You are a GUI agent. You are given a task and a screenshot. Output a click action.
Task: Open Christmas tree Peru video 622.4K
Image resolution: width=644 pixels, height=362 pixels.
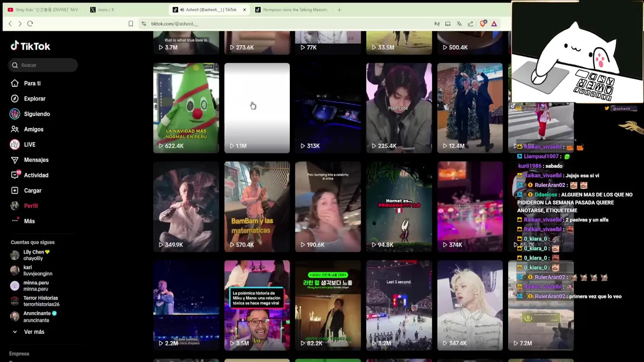186,108
